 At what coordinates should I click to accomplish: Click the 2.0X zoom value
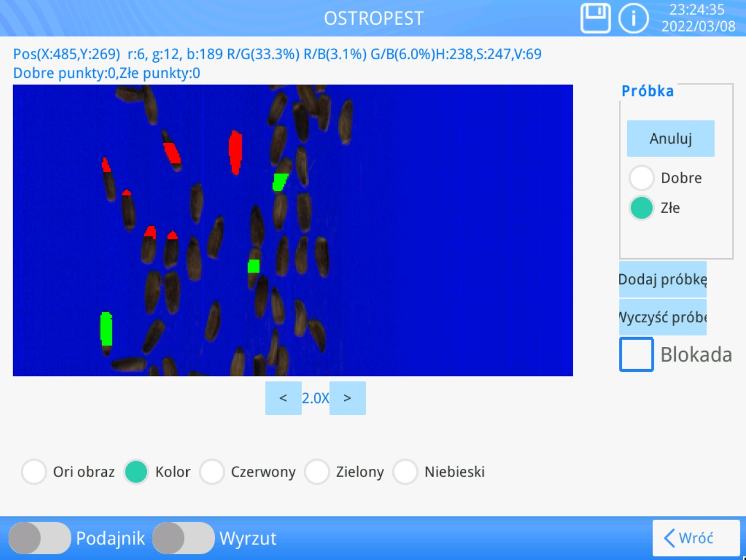[x=315, y=398]
